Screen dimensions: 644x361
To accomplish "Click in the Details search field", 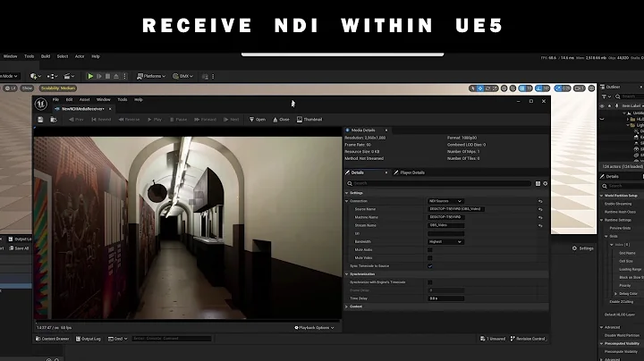I will pos(438,183).
